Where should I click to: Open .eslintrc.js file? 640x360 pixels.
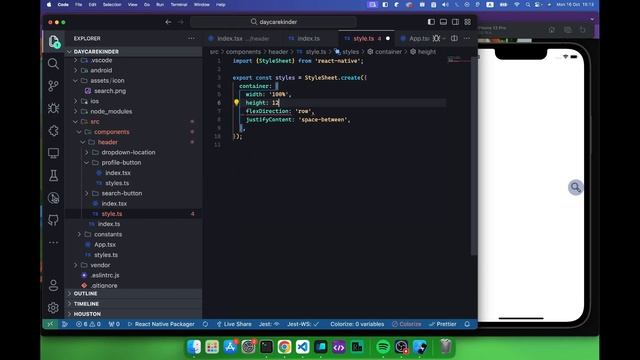point(133,275)
